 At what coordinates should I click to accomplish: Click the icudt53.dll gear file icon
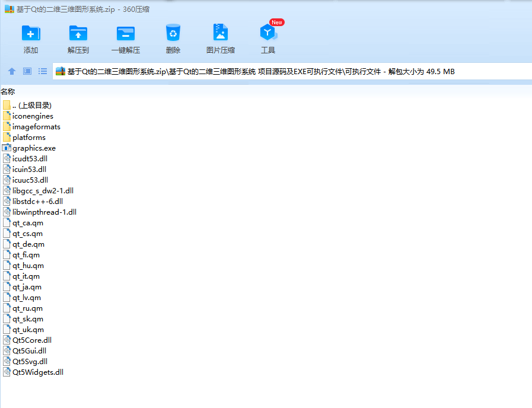coord(7,158)
